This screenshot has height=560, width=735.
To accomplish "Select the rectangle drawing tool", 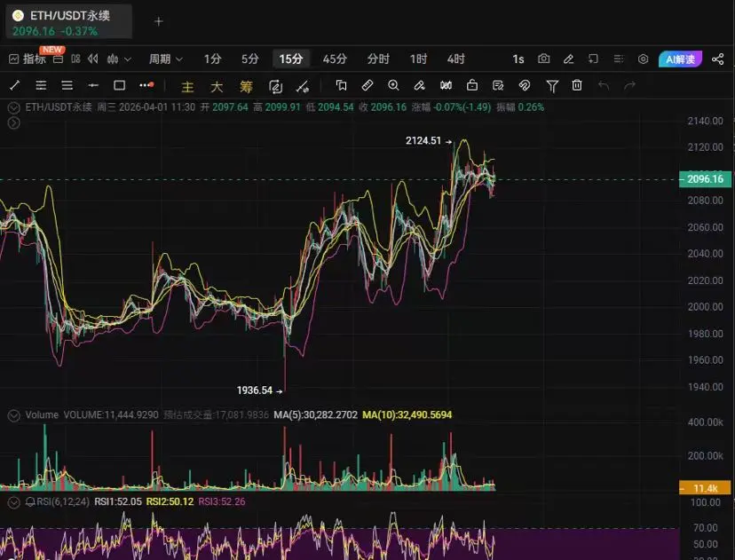I will (x=120, y=85).
